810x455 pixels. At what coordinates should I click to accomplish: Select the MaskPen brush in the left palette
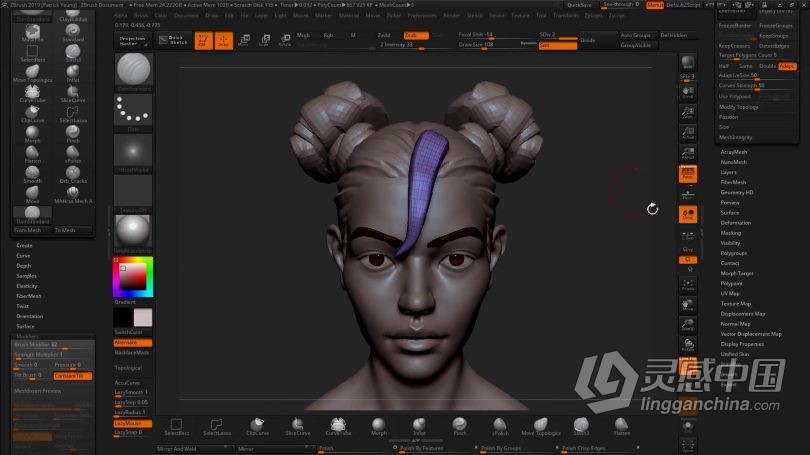click(32, 33)
